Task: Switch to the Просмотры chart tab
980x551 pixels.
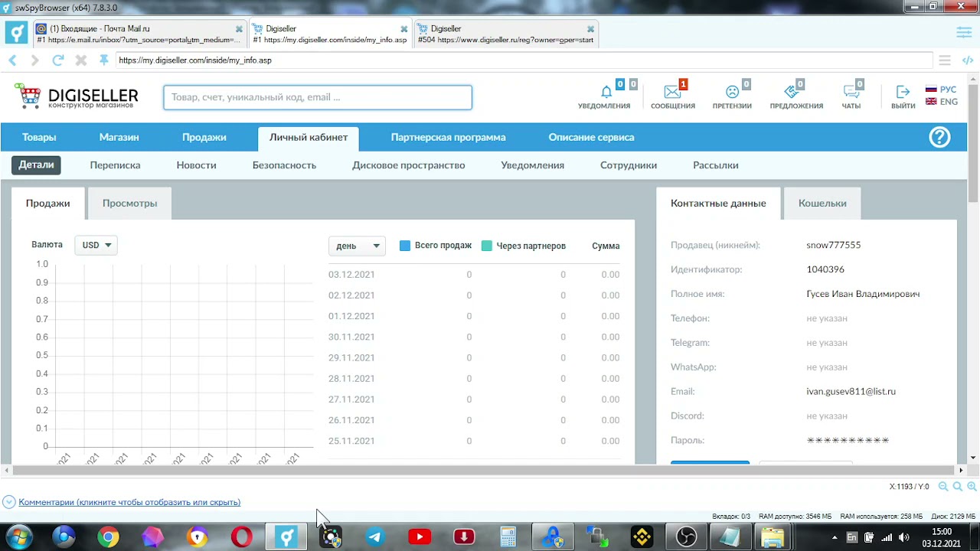Action: (x=129, y=204)
